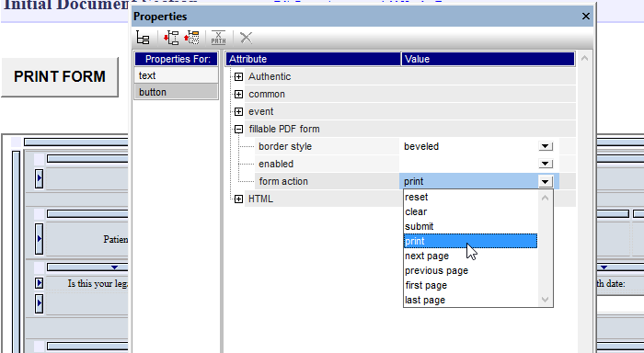This screenshot has height=353, width=644.
Task: Click the list view icon in Properties toolbar
Action: (x=143, y=39)
